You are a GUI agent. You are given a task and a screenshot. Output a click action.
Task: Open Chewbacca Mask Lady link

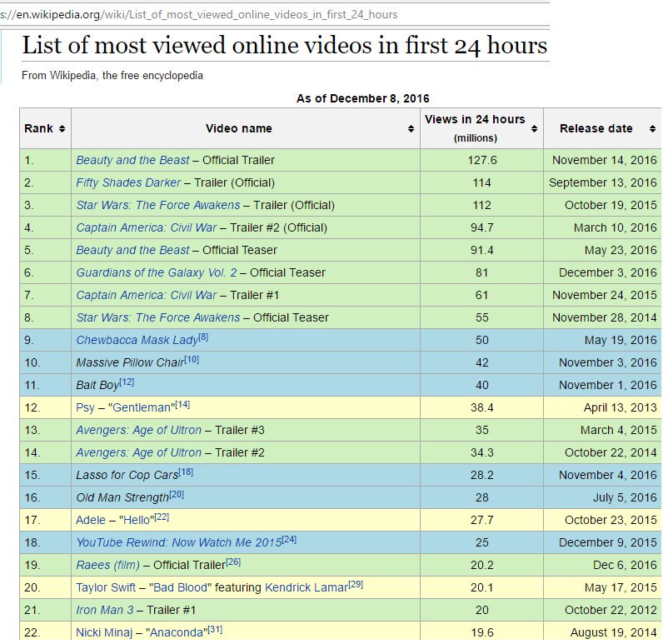[x=137, y=340]
